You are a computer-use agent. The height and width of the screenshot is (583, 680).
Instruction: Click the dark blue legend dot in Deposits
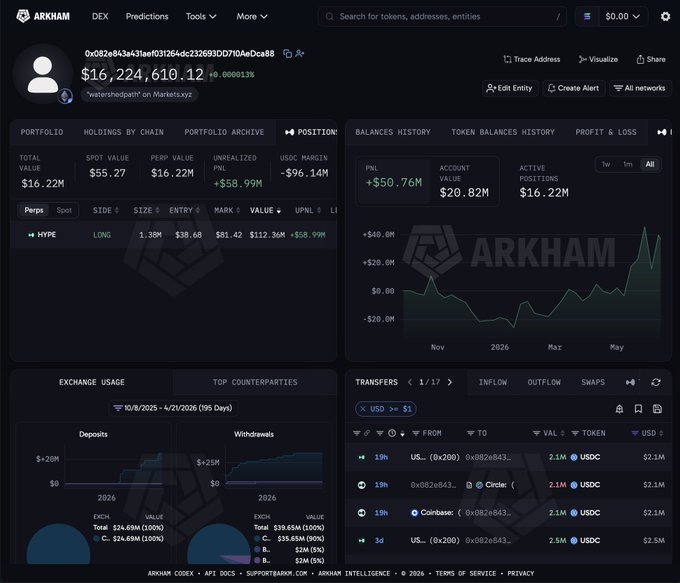pos(96,538)
